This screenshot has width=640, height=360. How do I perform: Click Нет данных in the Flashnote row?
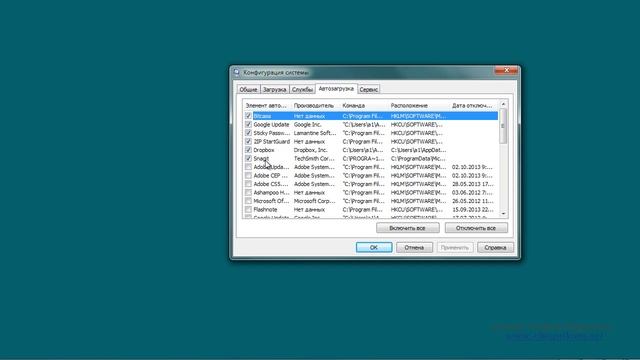[309, 209]
